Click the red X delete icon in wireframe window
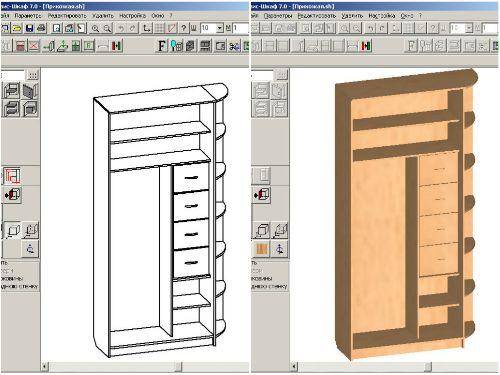The image size is (500, 375). click(x=33, y=46)
